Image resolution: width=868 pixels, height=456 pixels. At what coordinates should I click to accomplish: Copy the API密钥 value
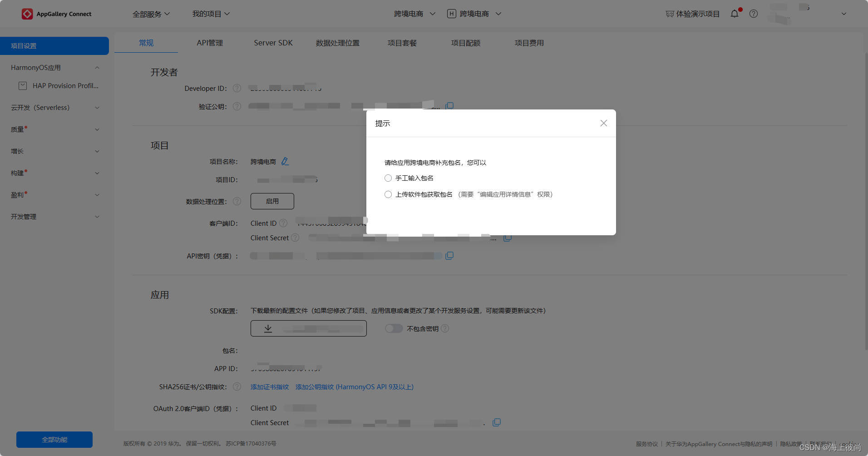(449, 256)
